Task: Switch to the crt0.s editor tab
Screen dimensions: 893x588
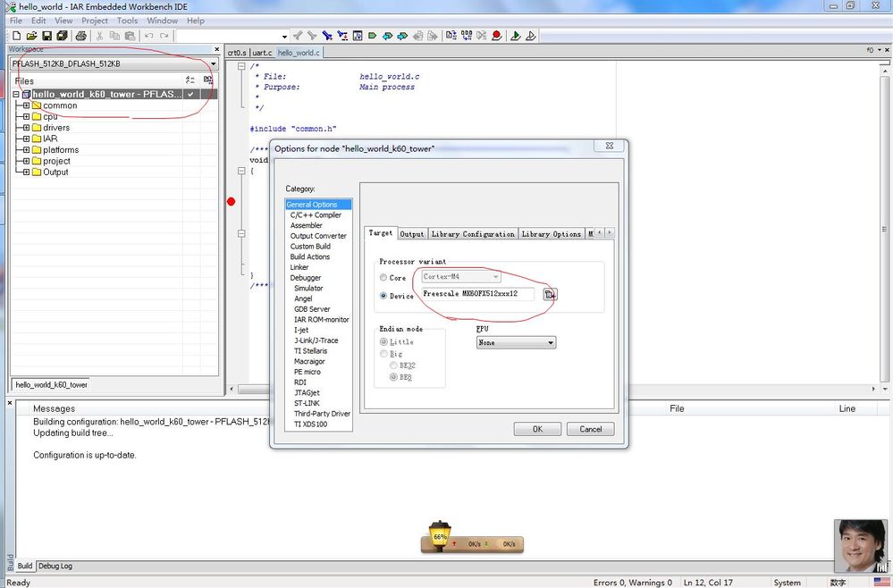Action: point(237,53)
